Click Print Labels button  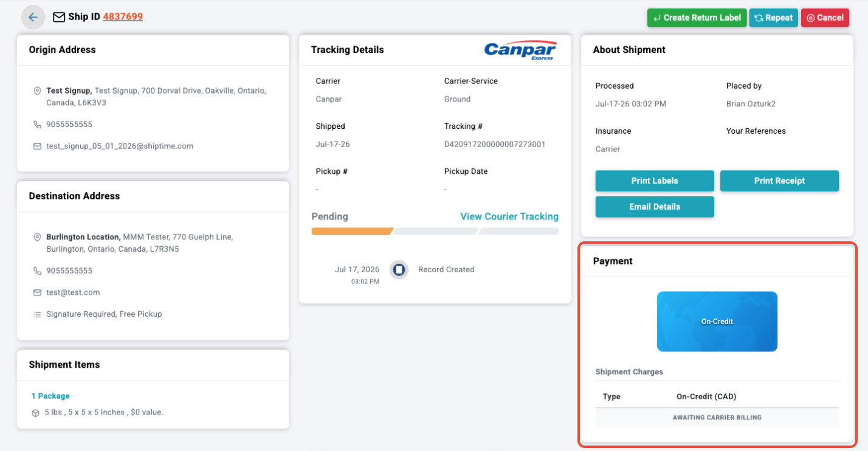[x=655, y=181]
